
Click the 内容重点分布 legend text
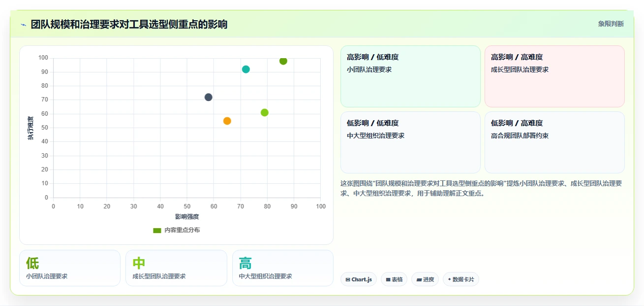[182, 230]
